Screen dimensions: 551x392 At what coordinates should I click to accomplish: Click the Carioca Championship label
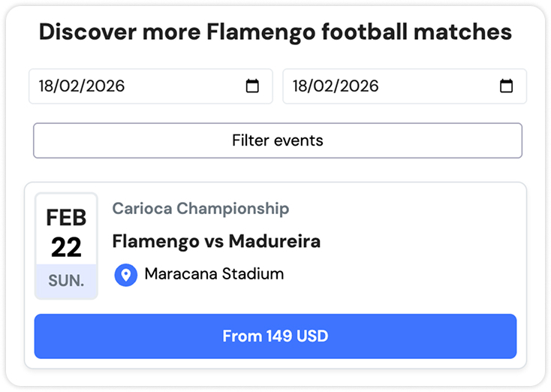200,209
